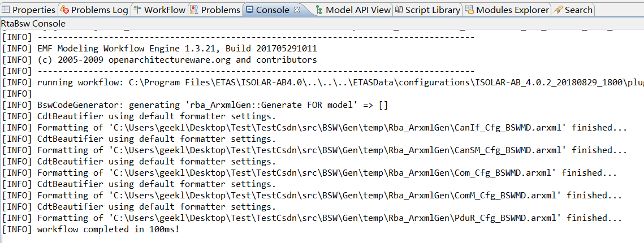
Task: Click the RtaBsw Console title label
Action: point(33,23)
